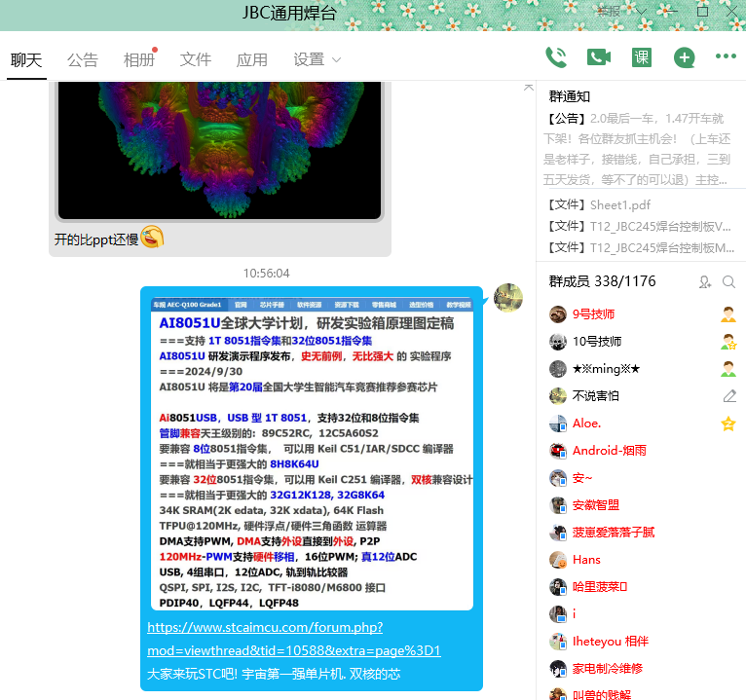Open avatar of member Hans
Viewport: 746px width, 700px height.
(x=558, y=560)
